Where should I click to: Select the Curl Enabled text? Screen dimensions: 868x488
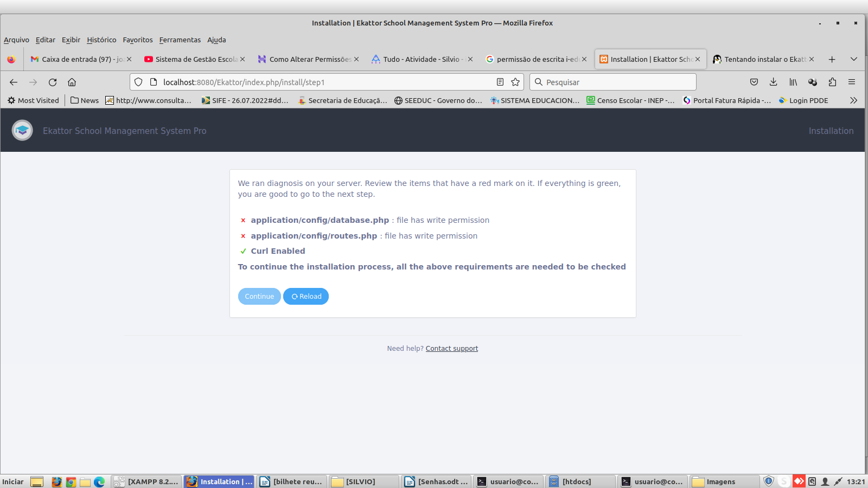[x=278, y=251]
